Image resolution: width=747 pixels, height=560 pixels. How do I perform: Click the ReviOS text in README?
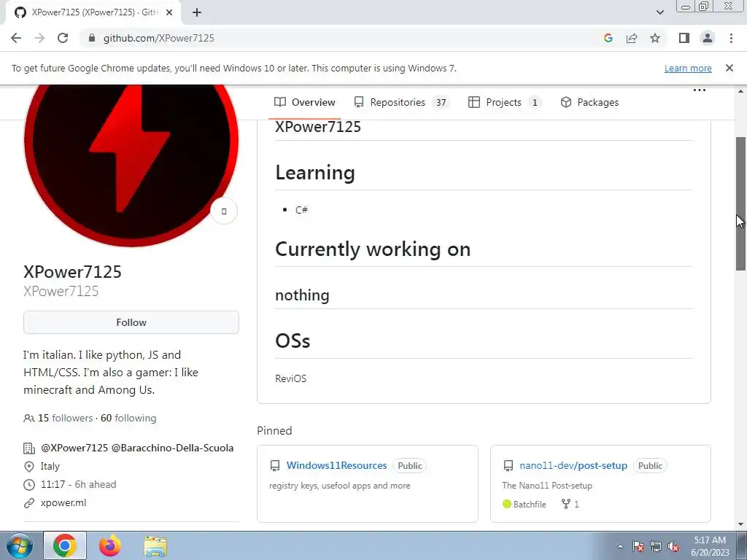pyautogui.click(x=290, y=379)
